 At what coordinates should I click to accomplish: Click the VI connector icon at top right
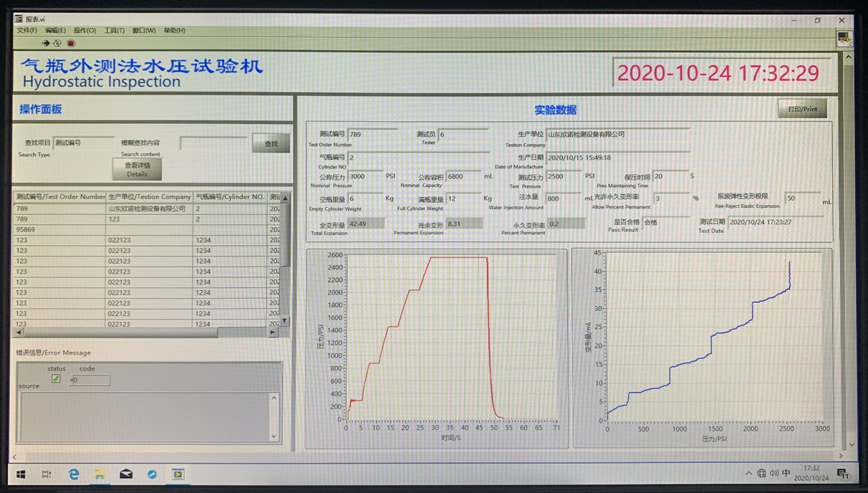pos(844,38)
